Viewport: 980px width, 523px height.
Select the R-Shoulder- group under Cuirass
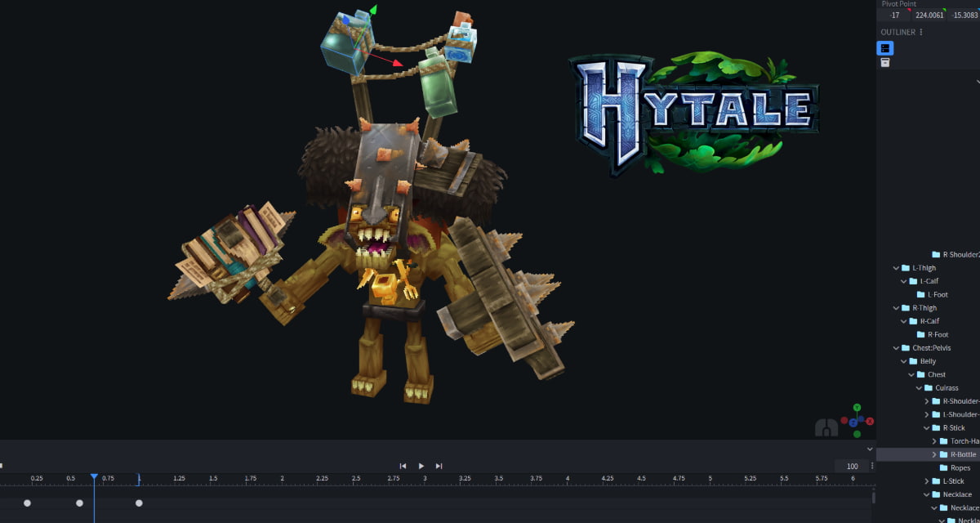tap(961, 401)
